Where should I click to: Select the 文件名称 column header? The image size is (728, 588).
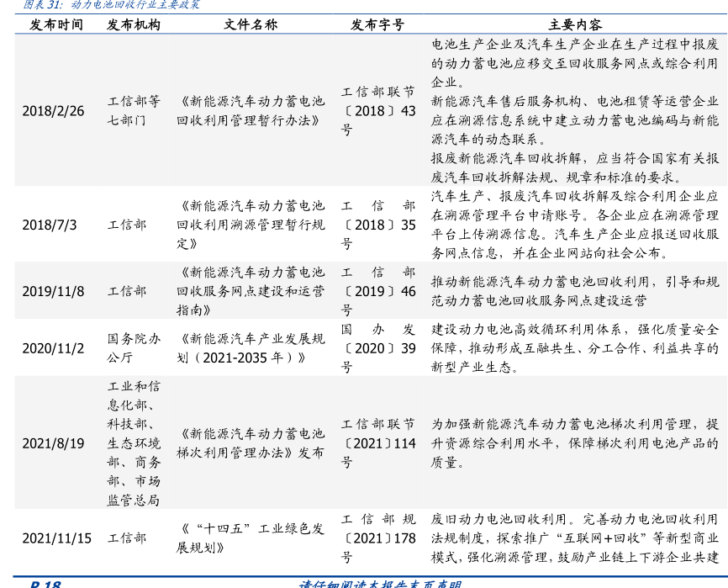[250, 24]
